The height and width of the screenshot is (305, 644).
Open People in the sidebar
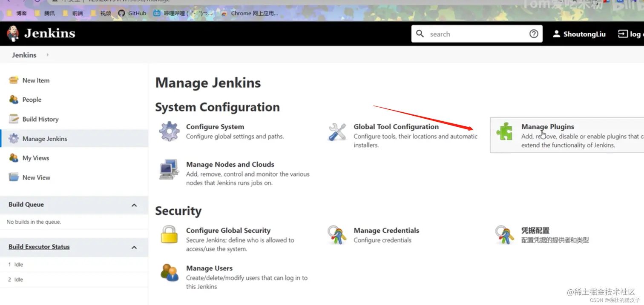(32, 100)
